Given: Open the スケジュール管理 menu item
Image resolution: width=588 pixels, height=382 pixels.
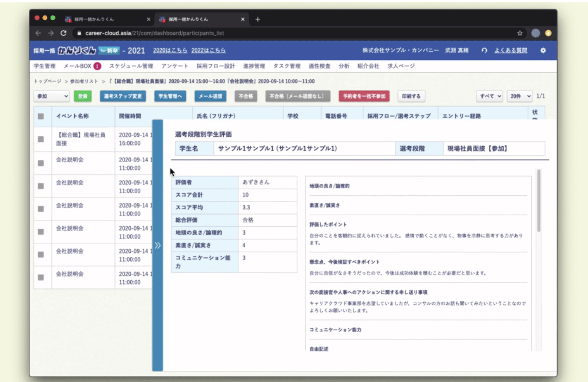Looking at the screenshot, I should pyautogui.click(x=131, y=66).
